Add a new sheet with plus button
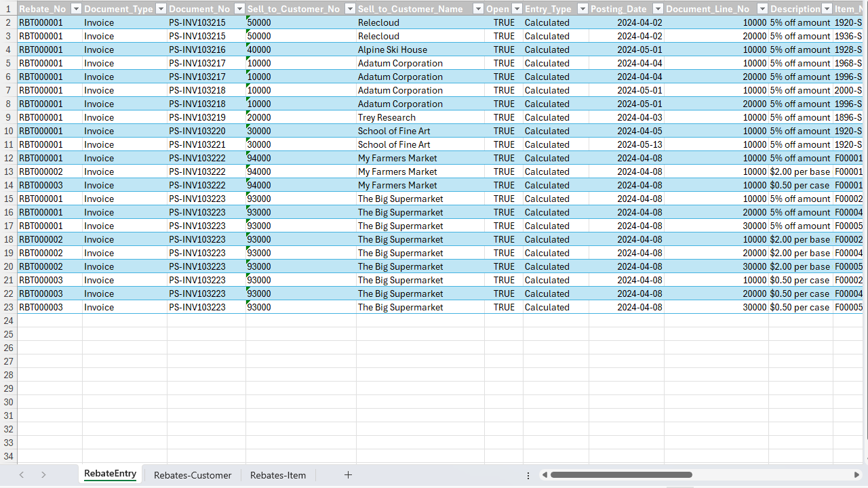The image size is (868, 488). coord(348,475)
